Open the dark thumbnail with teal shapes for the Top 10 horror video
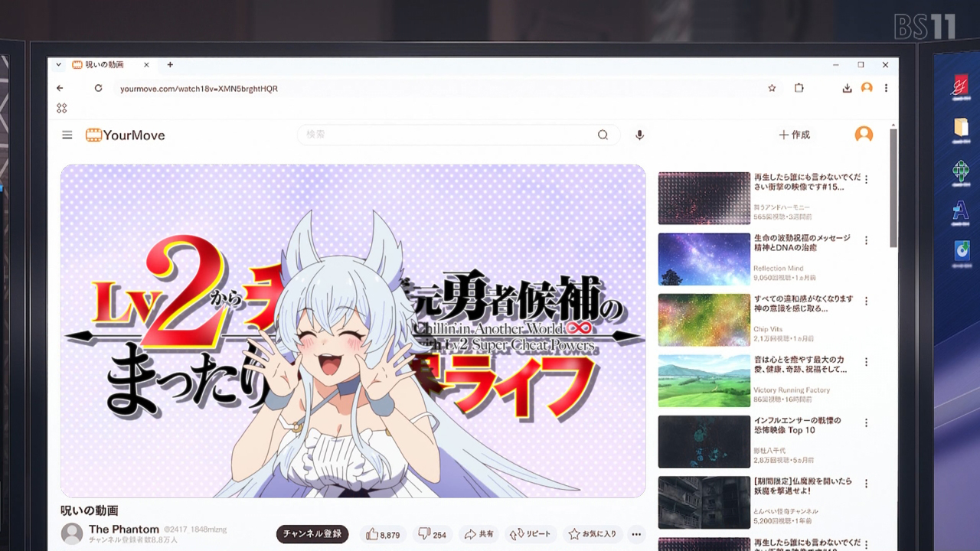 pyautogui.click(x=704, y=441)
